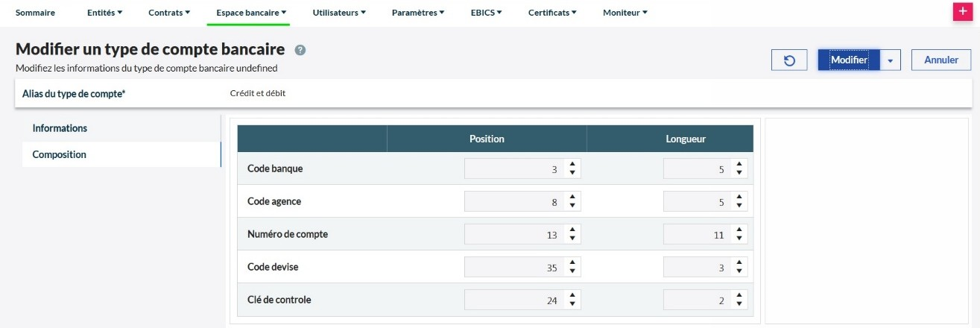
Task: Click the reset circular arrow icon
Action: click(x=789, y=60)
